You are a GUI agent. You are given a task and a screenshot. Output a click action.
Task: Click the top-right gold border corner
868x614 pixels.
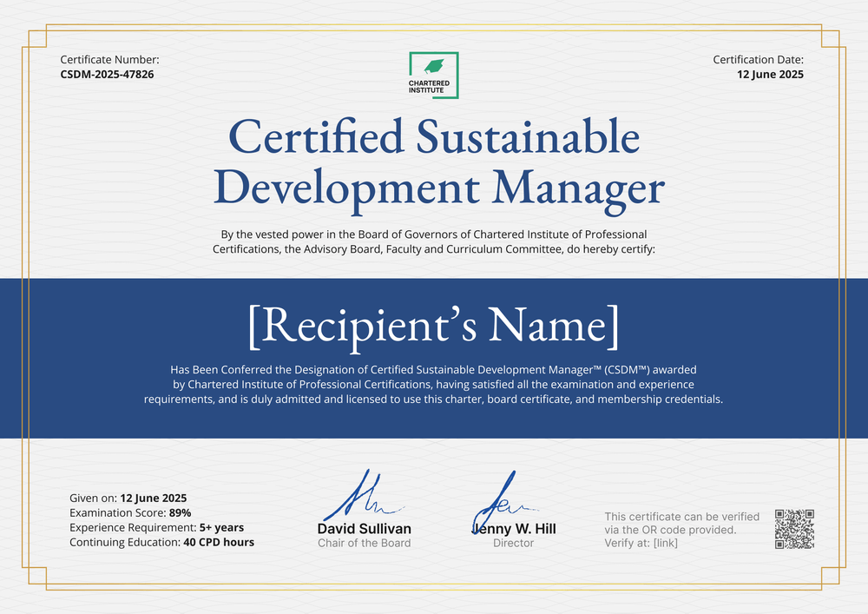(831, 36)
